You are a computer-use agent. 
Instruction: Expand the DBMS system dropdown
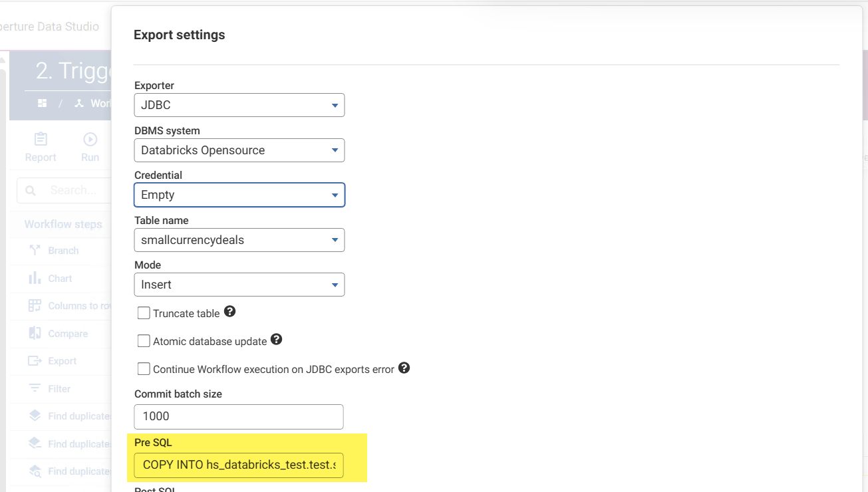tap(239, 150)
